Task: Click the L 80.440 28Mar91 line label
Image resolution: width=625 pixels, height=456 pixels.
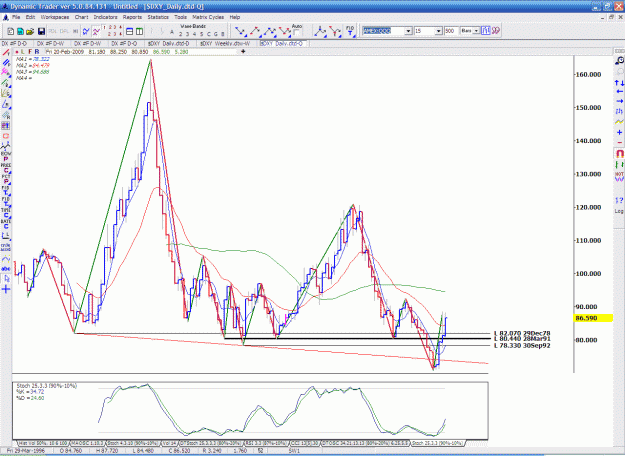Action: coord(522,339)
